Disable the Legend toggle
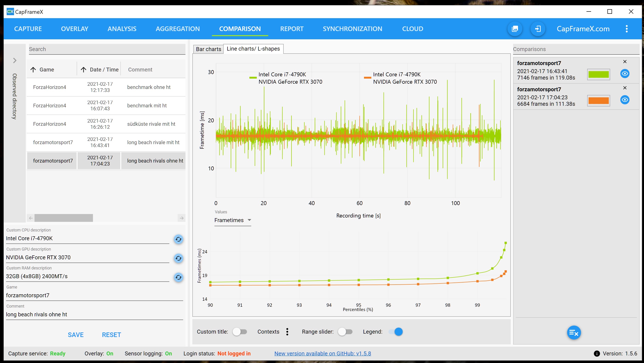Image resolution: width=644 pixels, height=363 pixels. [x=396, y=332]
